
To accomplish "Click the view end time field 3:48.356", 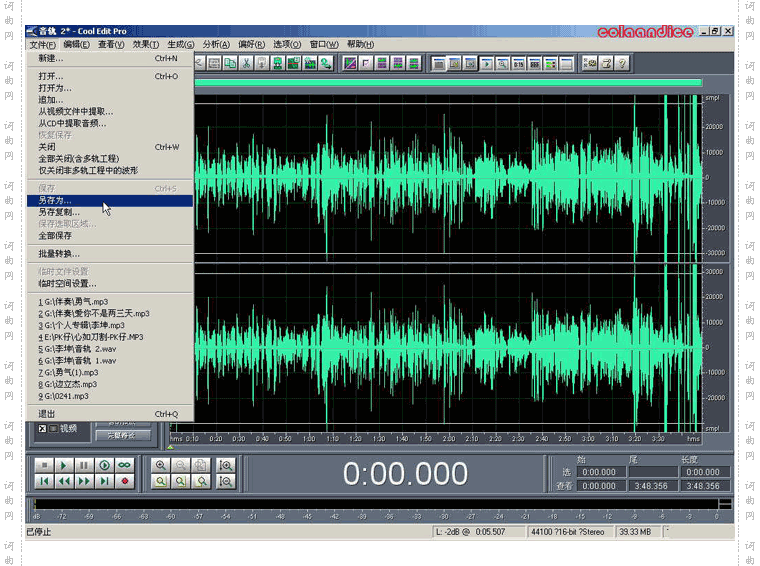I will pos(651,486).
